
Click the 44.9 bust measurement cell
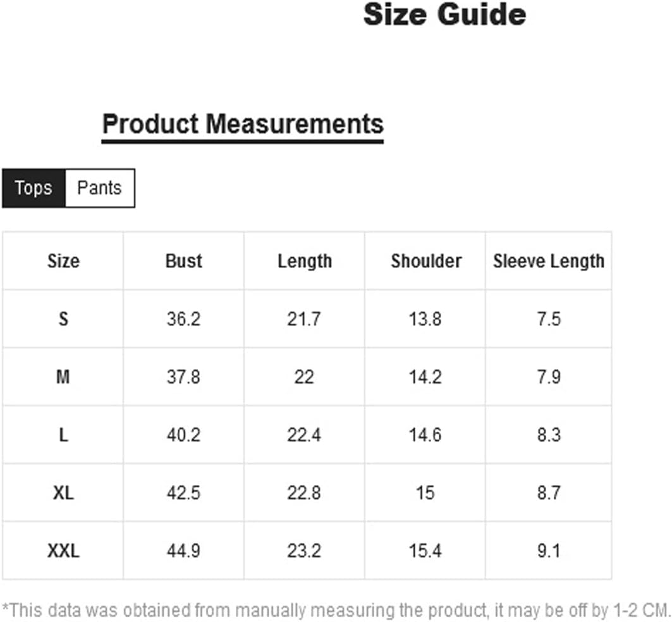(x=184, y=551)
